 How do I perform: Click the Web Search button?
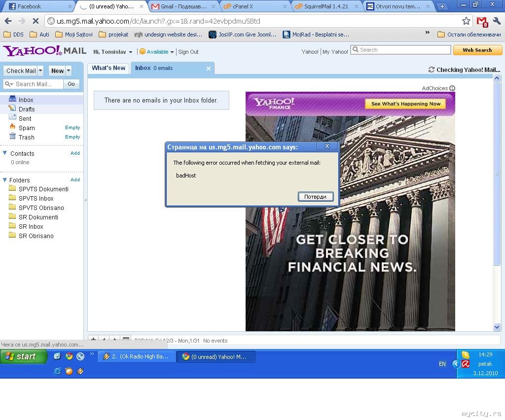point(477,50)
